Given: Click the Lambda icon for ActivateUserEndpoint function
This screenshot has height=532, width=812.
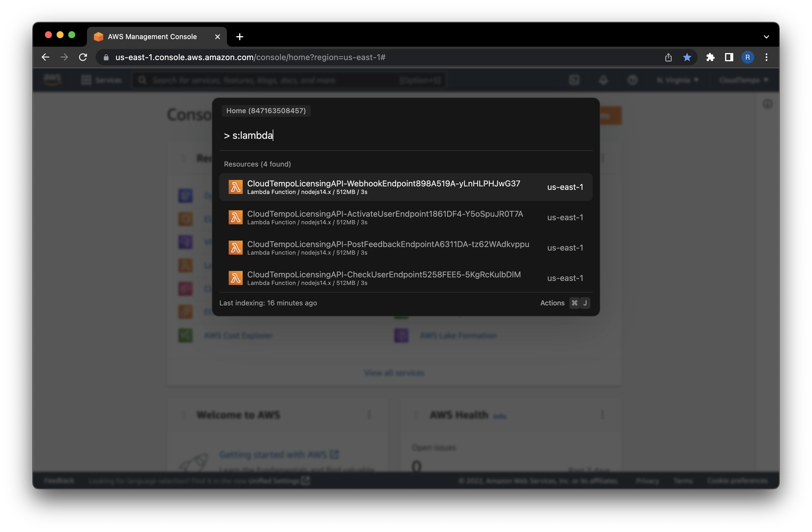Looking at the screenshot, I should click(235, 217).
